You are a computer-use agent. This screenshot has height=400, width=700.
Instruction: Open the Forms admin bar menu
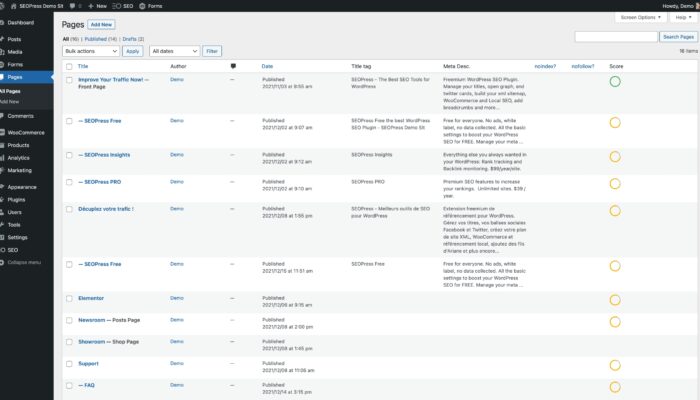(151, 6)
